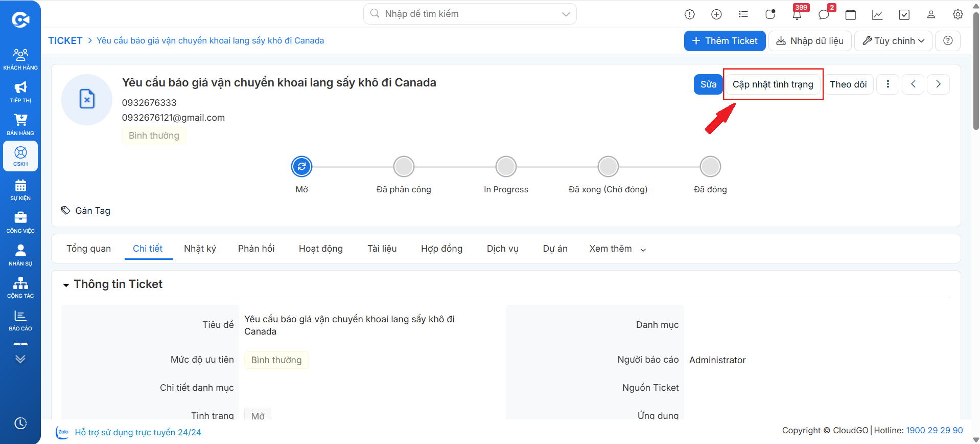The width and height of the screenshot is (980, 444).
Task: Open the list icon in top bar
Action: tap(743, 14)
